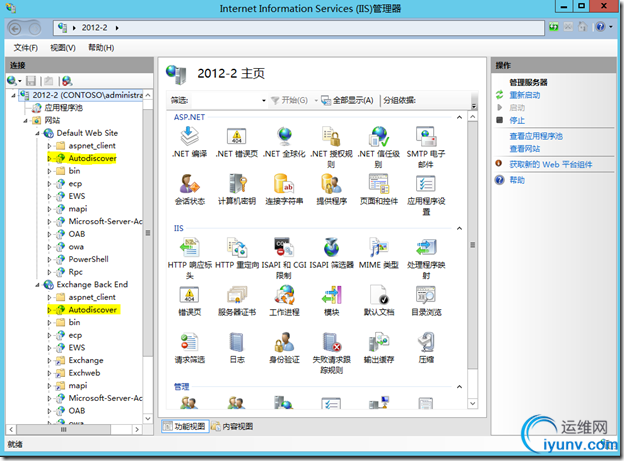624x461 pixels.
Task: Collapse the IIS group
Action: tap(459, 228)
